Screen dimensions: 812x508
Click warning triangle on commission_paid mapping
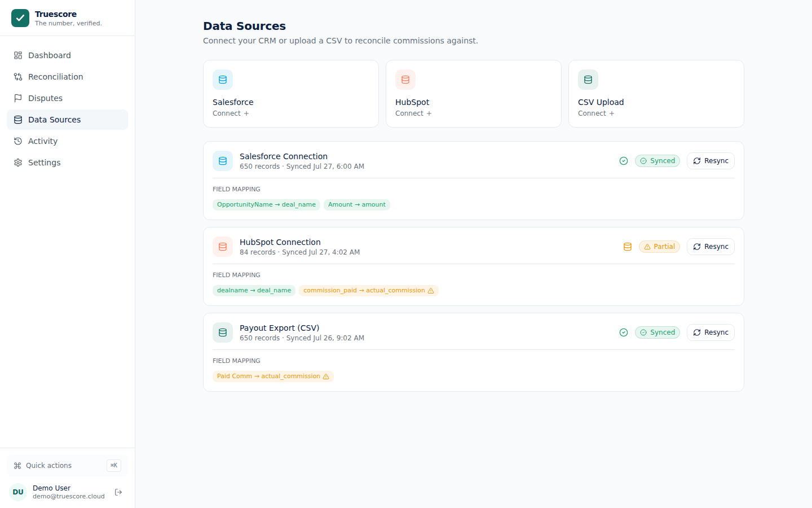tap(431, 291)
